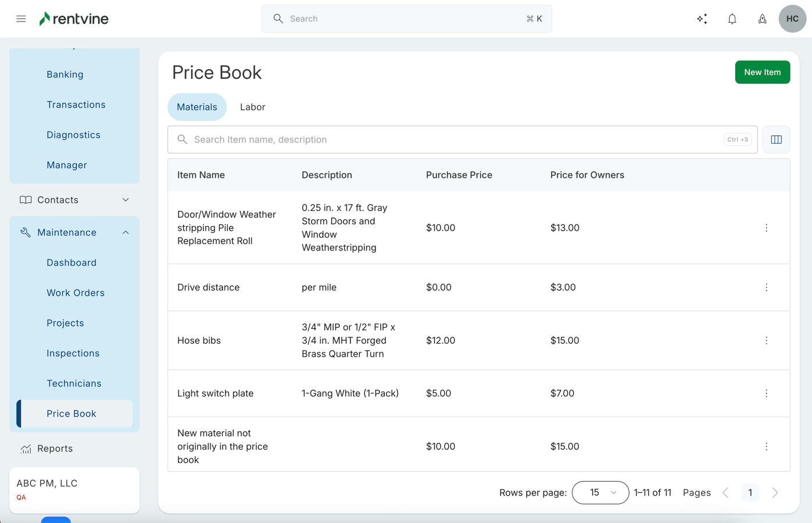Open row actions for Drive distance
The height and width of the screenshot is (523, 812).
(x=766, y=288)
